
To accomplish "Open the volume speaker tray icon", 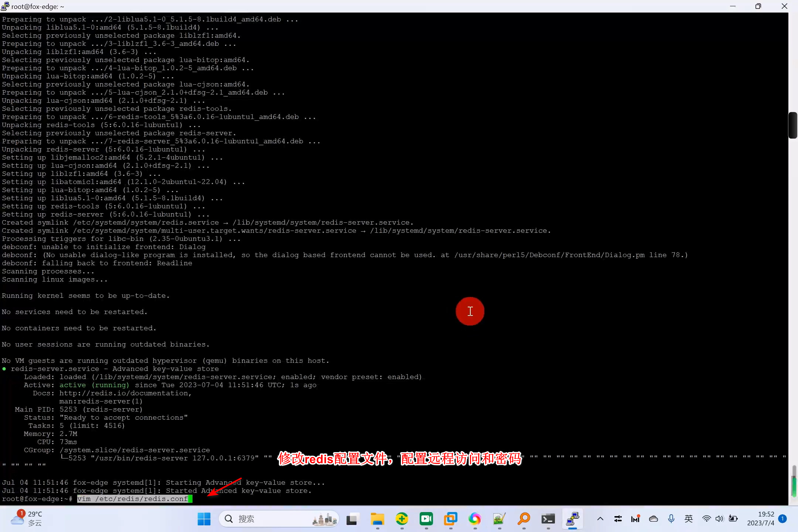I will point(719,519).
